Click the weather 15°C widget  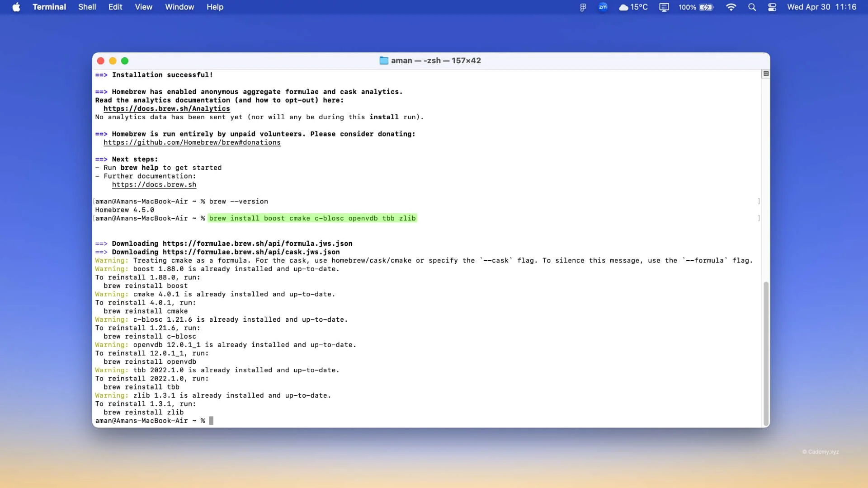click(x=633, y=7)
